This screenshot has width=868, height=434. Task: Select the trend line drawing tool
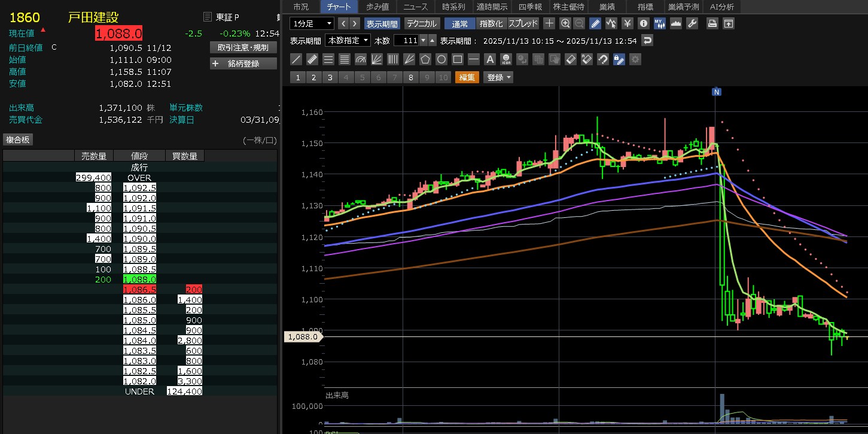click(x=296, y=59)
